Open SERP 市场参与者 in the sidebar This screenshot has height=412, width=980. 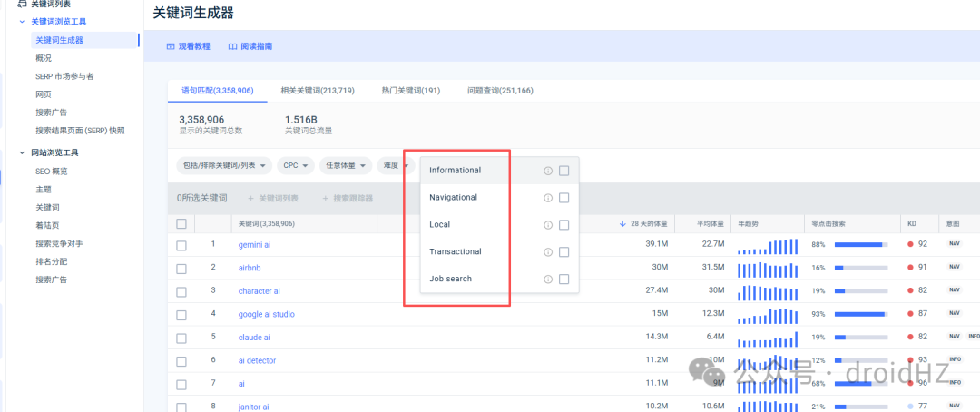[x=64, y=76]
